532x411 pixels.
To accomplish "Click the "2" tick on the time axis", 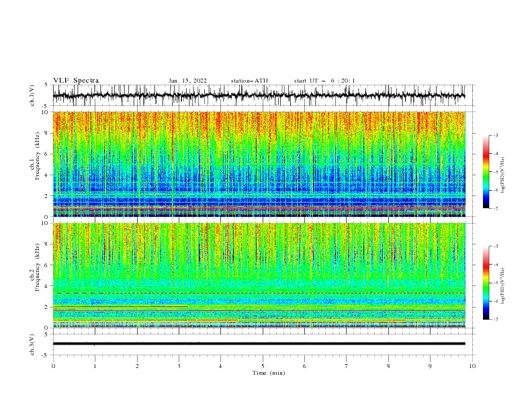I will click(x=137, y=366).
